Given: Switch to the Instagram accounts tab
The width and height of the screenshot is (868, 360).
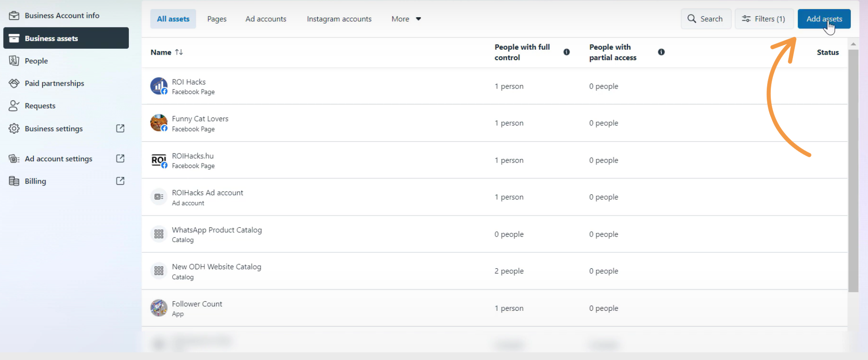Looking at the screenshot, I should click(x=339, y=19).
